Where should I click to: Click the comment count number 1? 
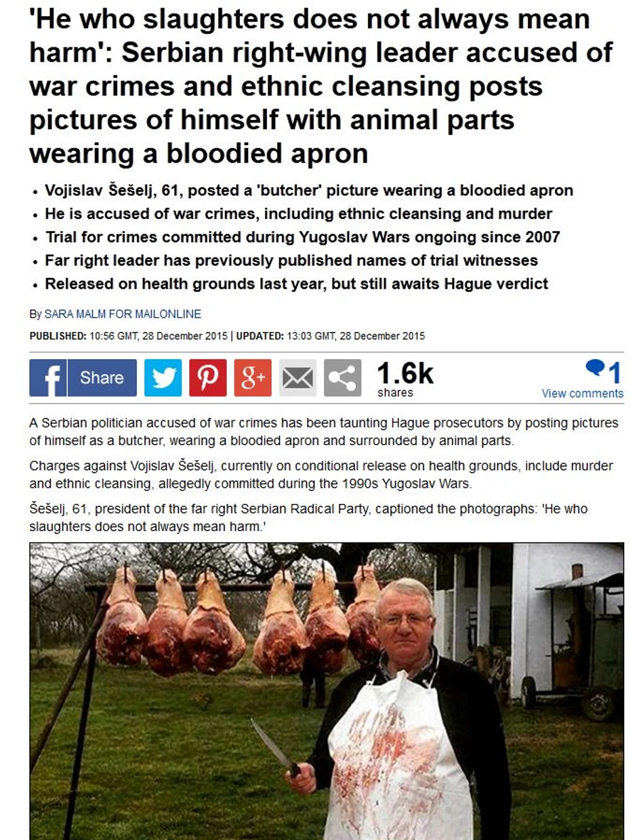[x=615, y=372]
